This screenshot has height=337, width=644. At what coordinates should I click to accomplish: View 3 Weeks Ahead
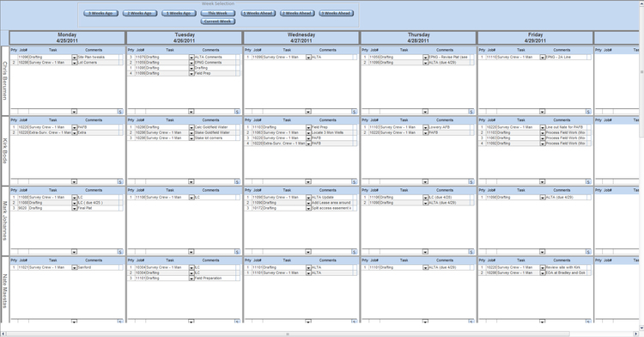click(337, 13)
